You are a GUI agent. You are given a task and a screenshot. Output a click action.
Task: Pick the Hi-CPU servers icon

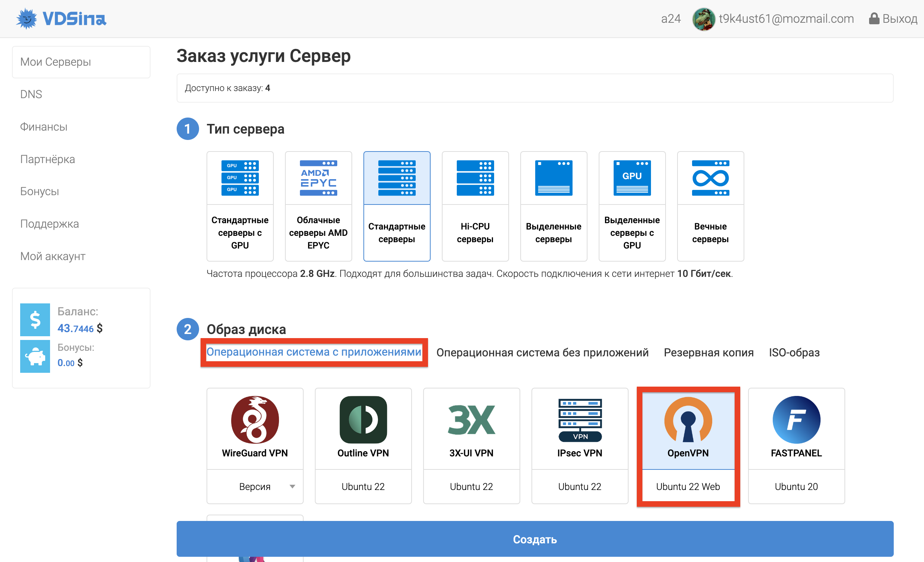[475, 178]
